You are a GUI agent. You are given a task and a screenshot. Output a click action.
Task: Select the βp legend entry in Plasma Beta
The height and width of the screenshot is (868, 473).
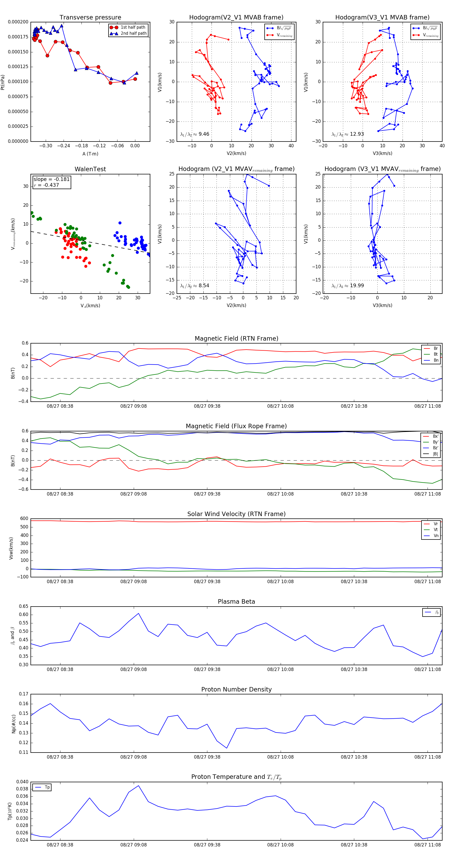431,612
